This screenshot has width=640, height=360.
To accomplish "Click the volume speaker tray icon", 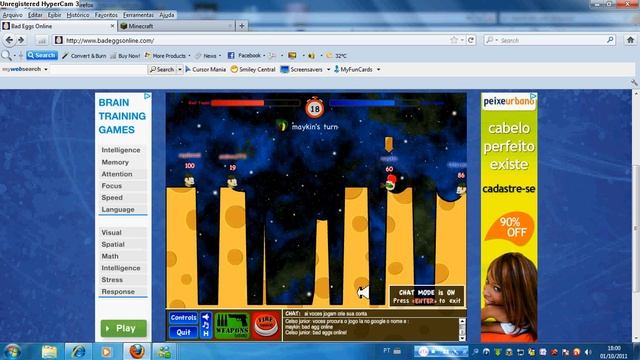I will (588, 352).
